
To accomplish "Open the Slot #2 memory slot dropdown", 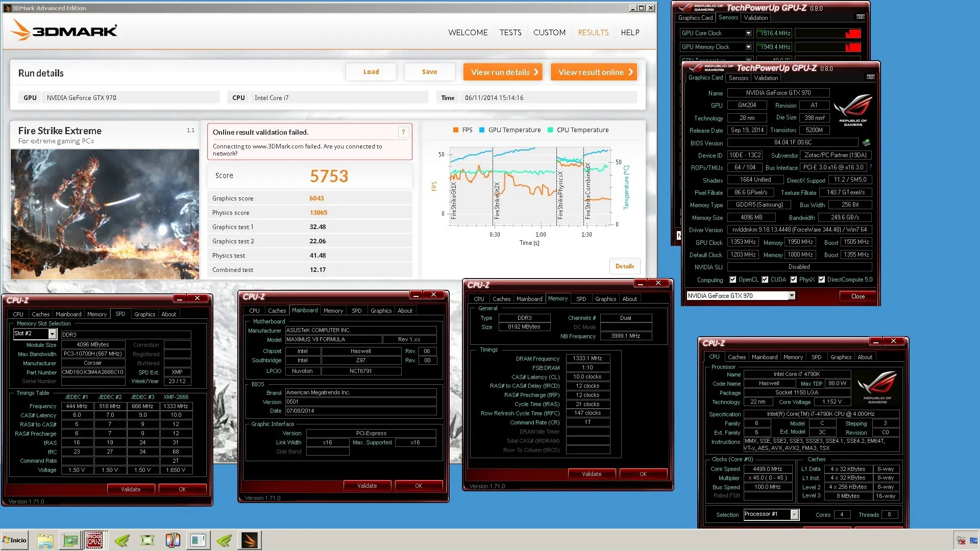I will [x=52, y=334].
